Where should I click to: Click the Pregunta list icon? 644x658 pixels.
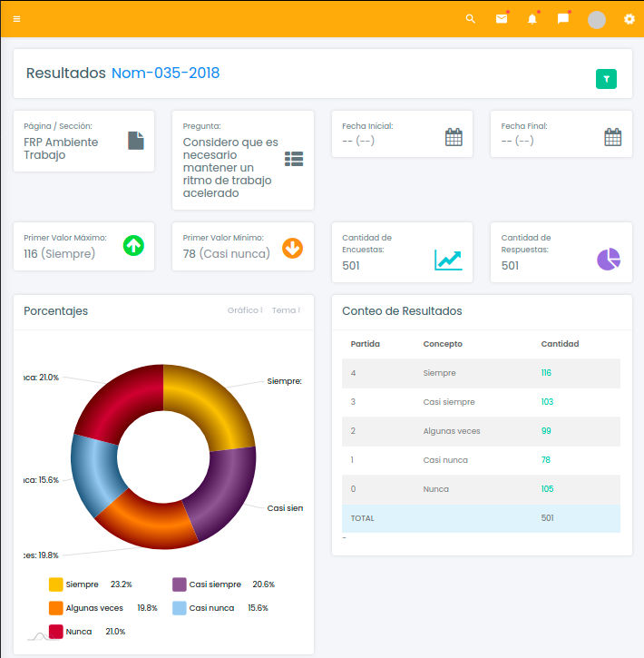click(x=294, y=159)
